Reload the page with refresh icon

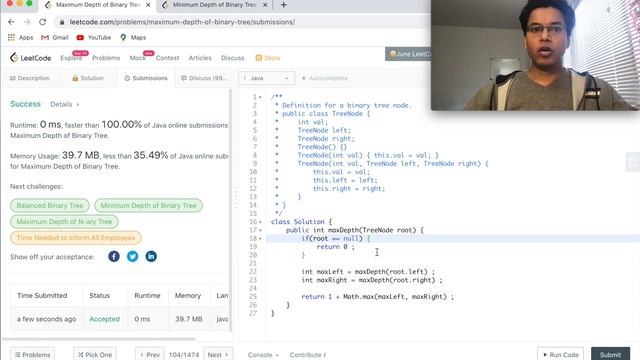[42, 22]
